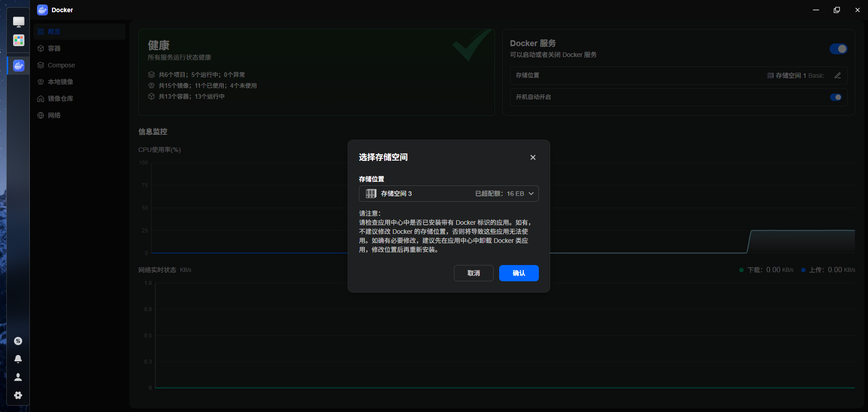This screenshot has height=412, width=868.
Task: Click the projects stack icon in health card
Action: 151,75
